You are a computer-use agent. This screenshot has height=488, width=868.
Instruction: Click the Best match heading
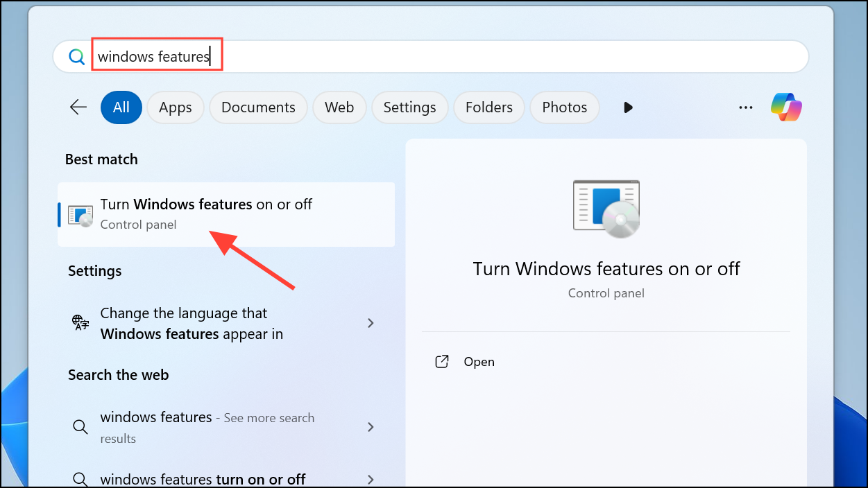click(101, 159)
